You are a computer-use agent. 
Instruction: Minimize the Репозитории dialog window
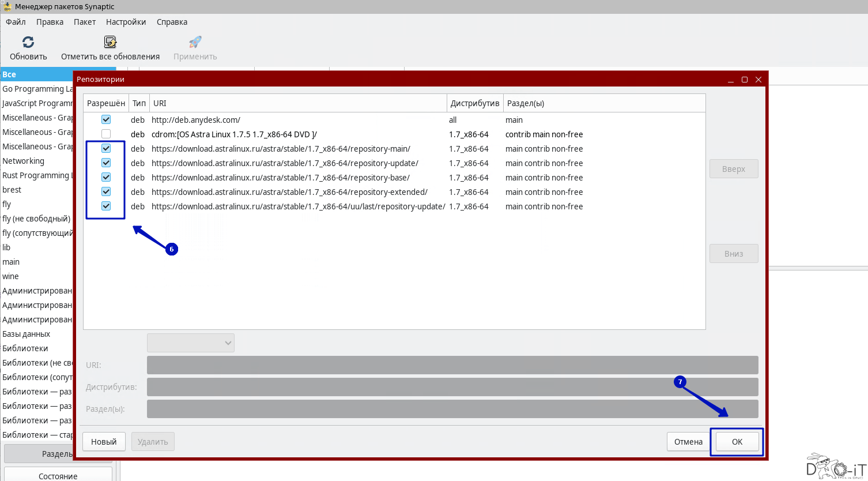(731, 80)
